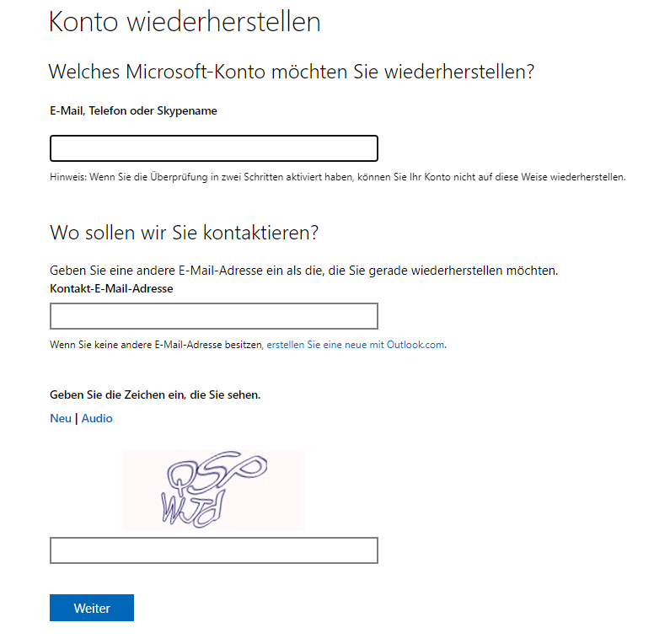Screen dimensions: 654x644
Task: Focus the Kontakt-E-Mail-Adresse text box
Action: [213, 316]
